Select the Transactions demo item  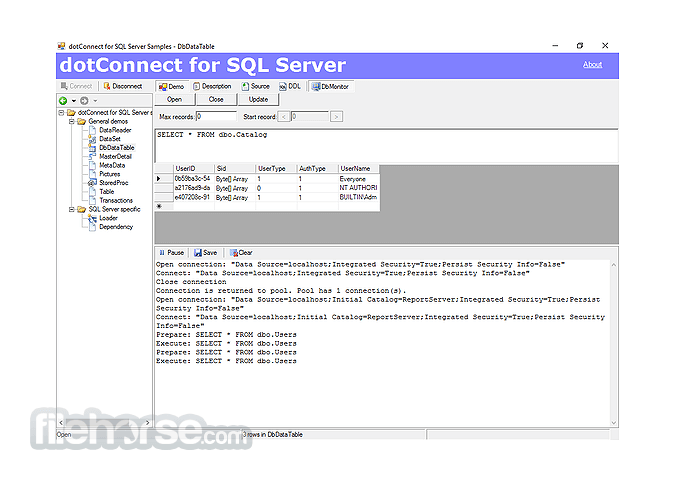[116, 201]
